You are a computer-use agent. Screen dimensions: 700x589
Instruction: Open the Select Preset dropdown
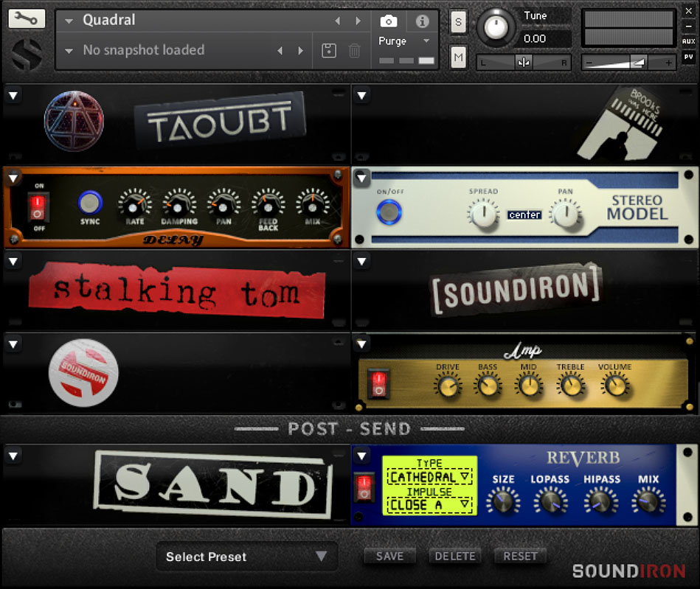tap(246, 557)
